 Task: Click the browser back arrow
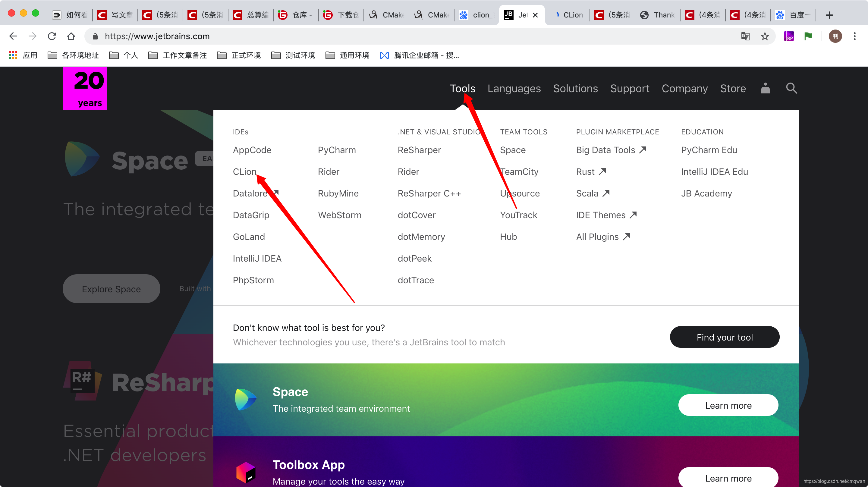click(13, 36)
